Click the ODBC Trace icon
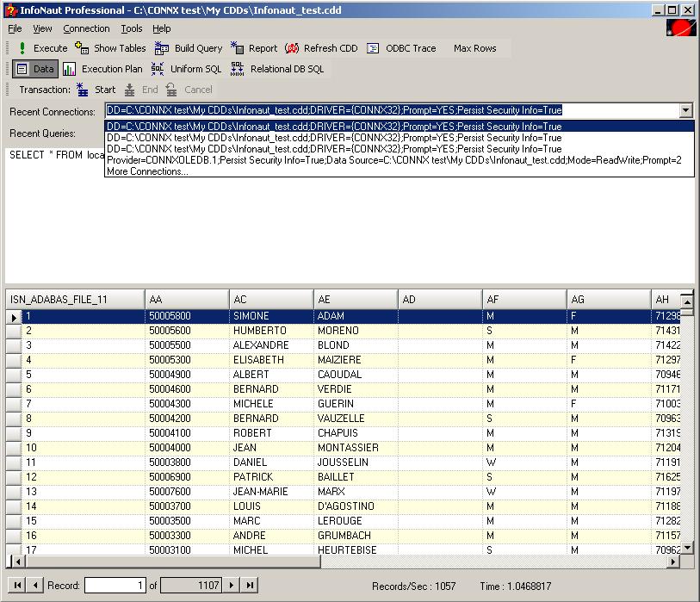The width and height of the screenshot is (700, 602). [373, 48]
